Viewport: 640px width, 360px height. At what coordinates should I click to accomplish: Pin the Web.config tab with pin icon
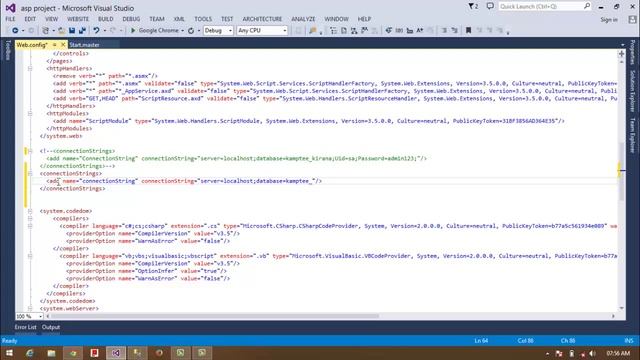coord(54,44)
